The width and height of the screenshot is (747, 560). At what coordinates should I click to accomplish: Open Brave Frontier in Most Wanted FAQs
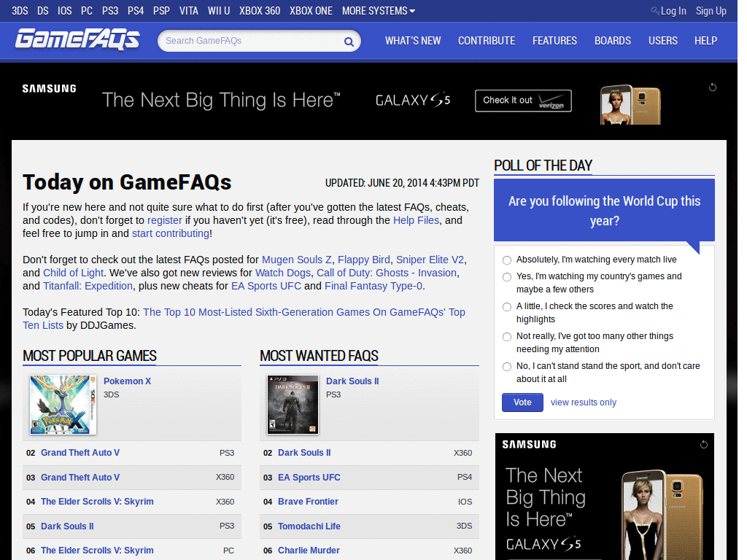click(x=308, y=502)
